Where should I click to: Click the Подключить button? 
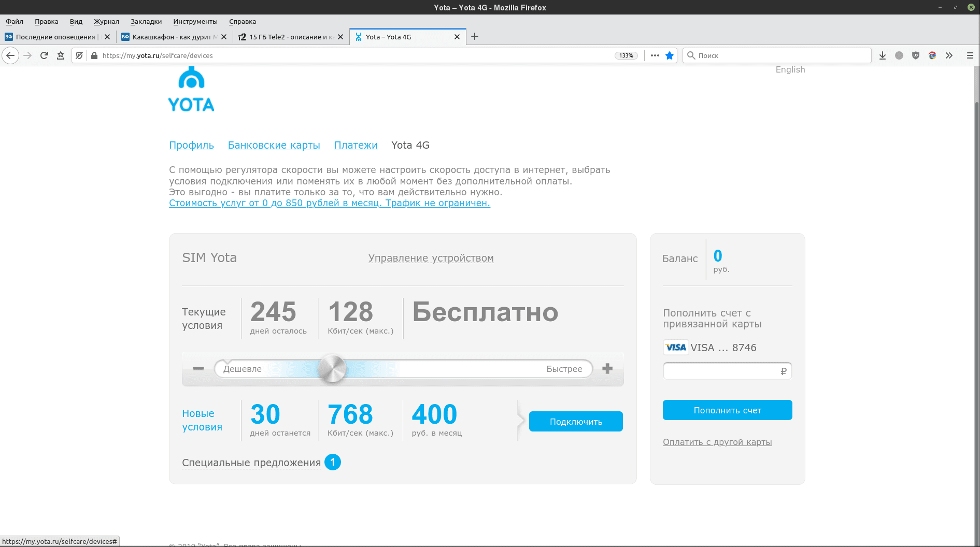575,421
